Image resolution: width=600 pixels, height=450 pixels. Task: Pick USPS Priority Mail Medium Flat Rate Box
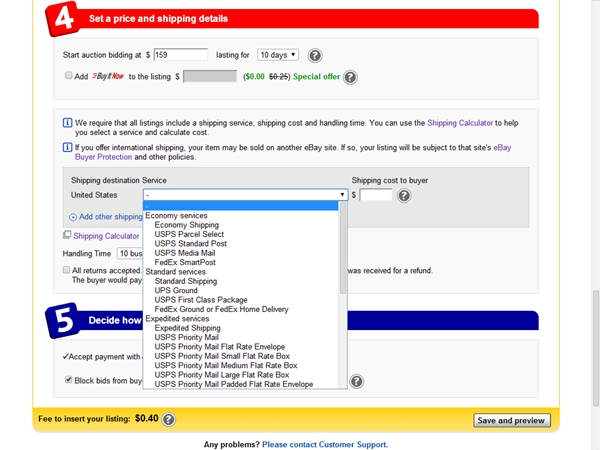tap(226, 365)
